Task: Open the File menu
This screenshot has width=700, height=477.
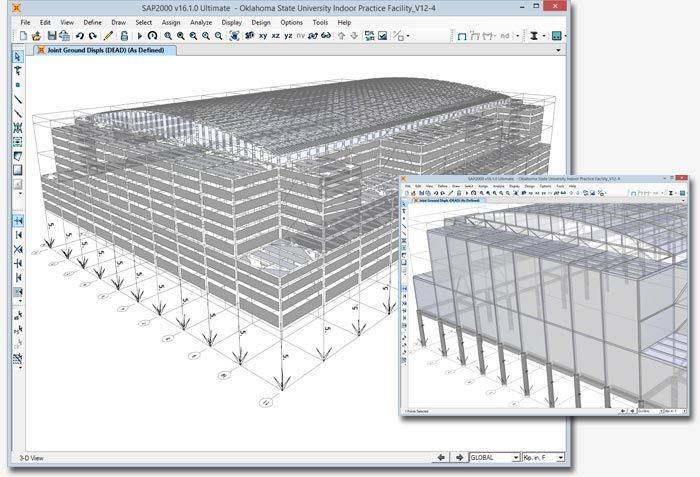Action: pos(25,22)
